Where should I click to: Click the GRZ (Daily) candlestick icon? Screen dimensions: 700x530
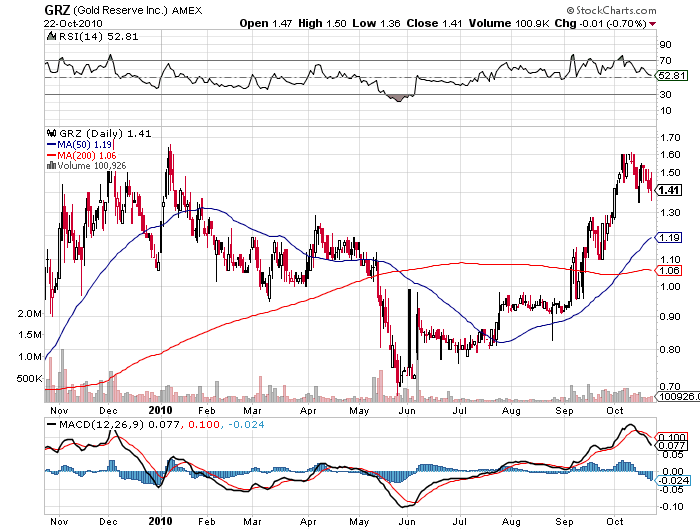coord(51,133)
